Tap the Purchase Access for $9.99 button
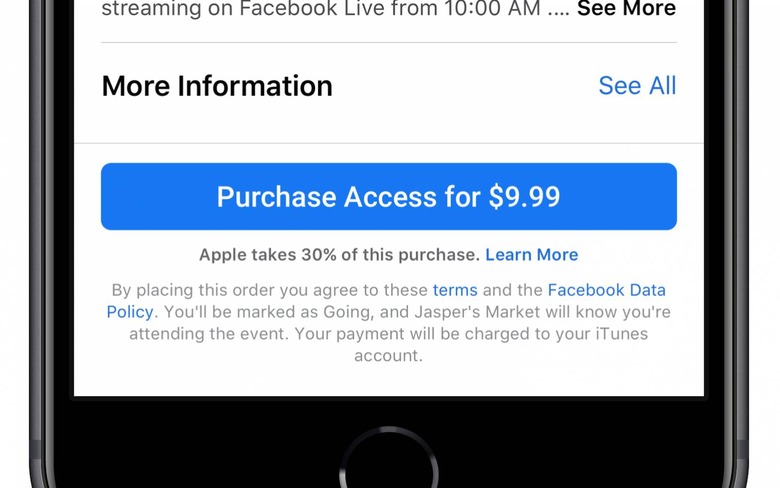This screenshot has width=780, height=488. (x=389, y=196)
